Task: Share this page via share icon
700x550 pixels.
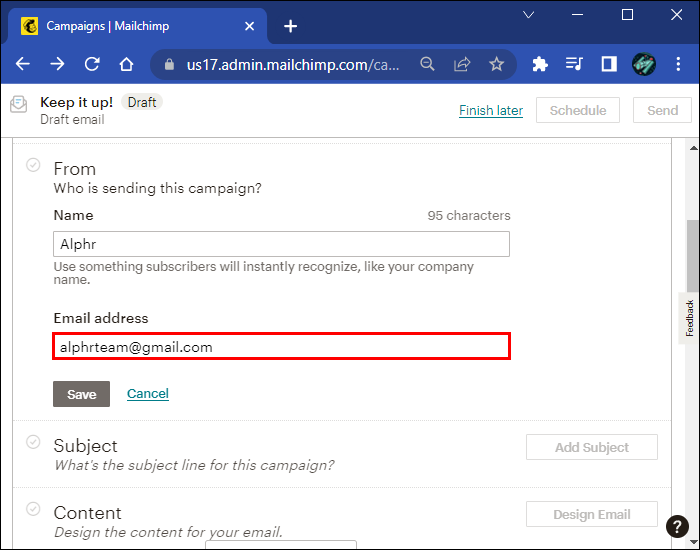Action: [x=462, y=64]
